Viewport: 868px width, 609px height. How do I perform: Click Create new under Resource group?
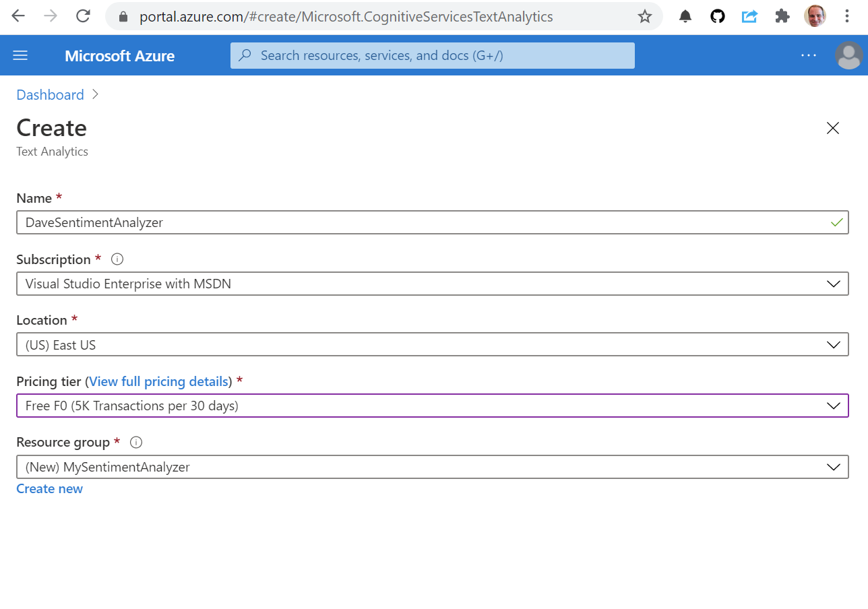[49, 488]
